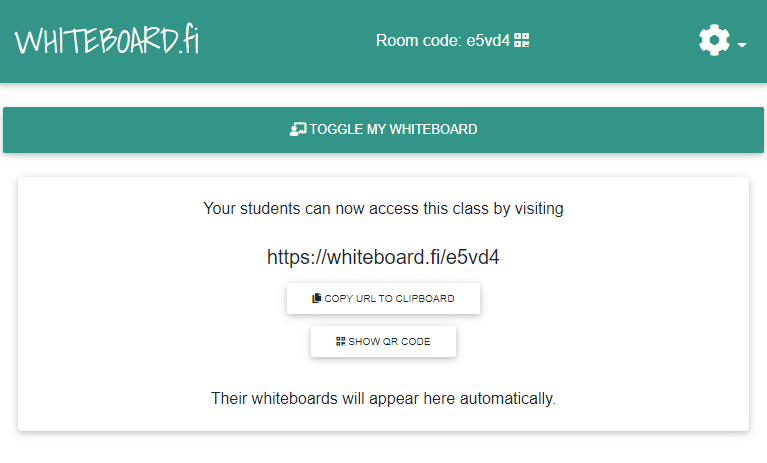Image resolution: width=767 pixels, height=463 pixels.
Task: Click the "Their whiteboards will appear here" message
Action: tap(384, 398)
